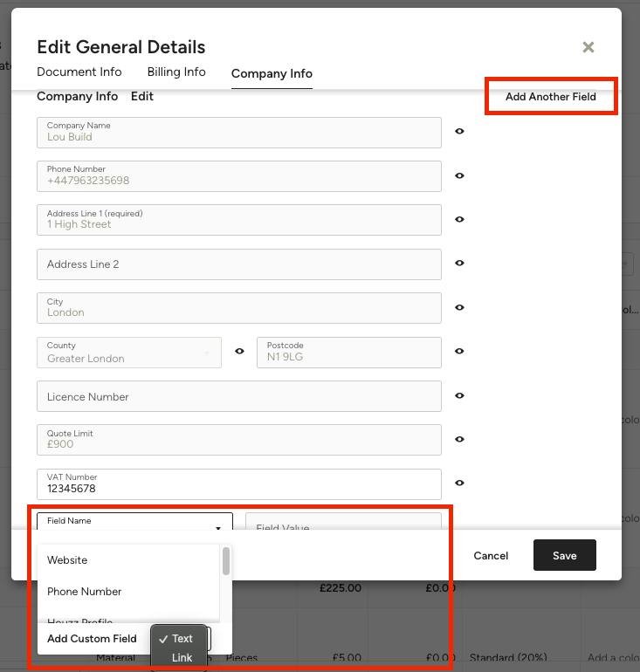
Task: Toggle visibility of Licence Number field
Action: coord(459,395)
